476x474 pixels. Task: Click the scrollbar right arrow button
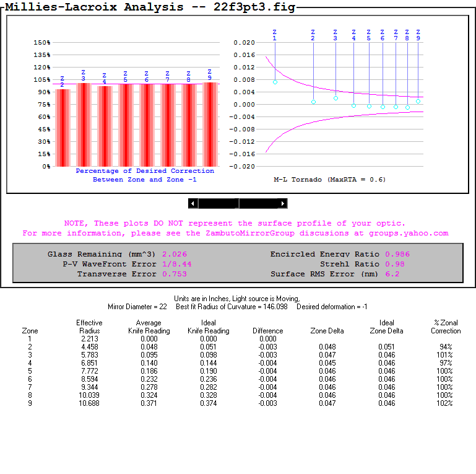283,203
